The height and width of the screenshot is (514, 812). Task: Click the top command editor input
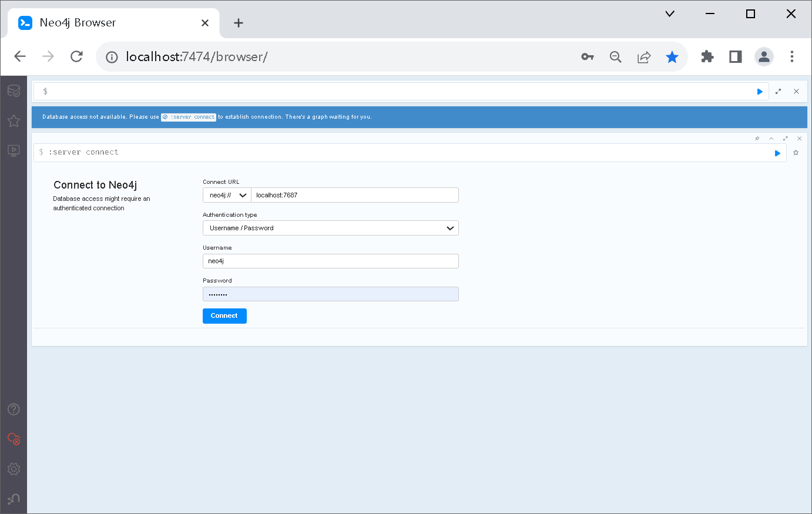pyautogui.click(x=401, y=92)
